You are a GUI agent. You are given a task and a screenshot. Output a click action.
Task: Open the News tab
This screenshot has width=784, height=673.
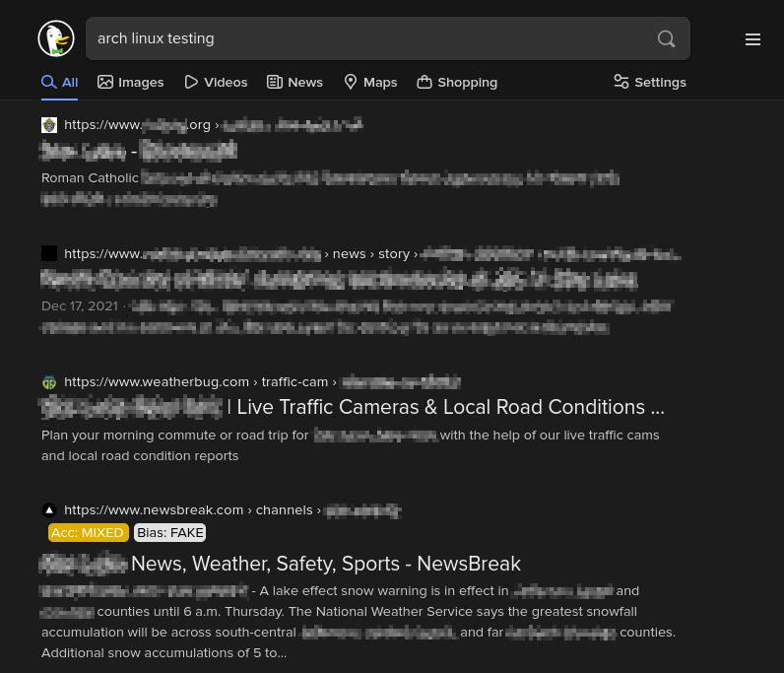[x=294, y=82]
